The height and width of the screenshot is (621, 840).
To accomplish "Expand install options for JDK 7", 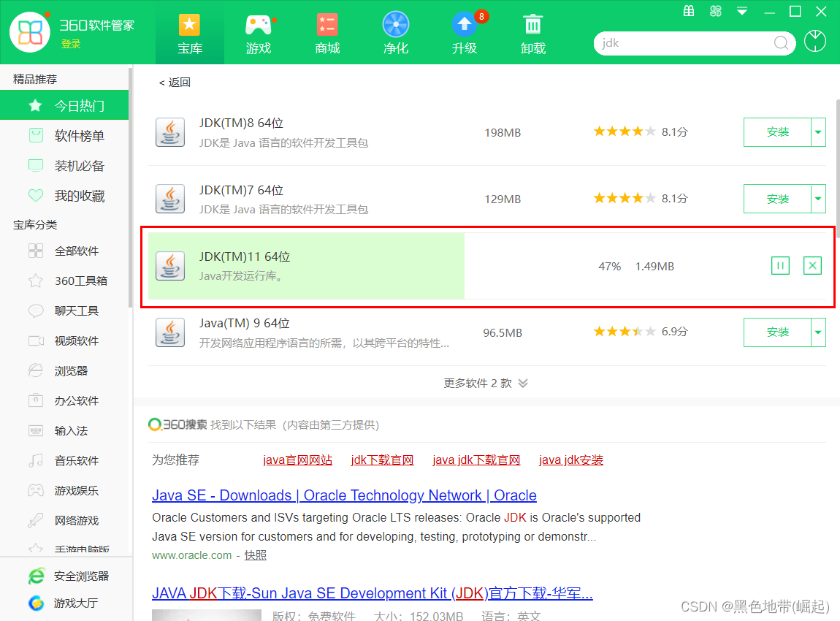I will tap(818, 199).
